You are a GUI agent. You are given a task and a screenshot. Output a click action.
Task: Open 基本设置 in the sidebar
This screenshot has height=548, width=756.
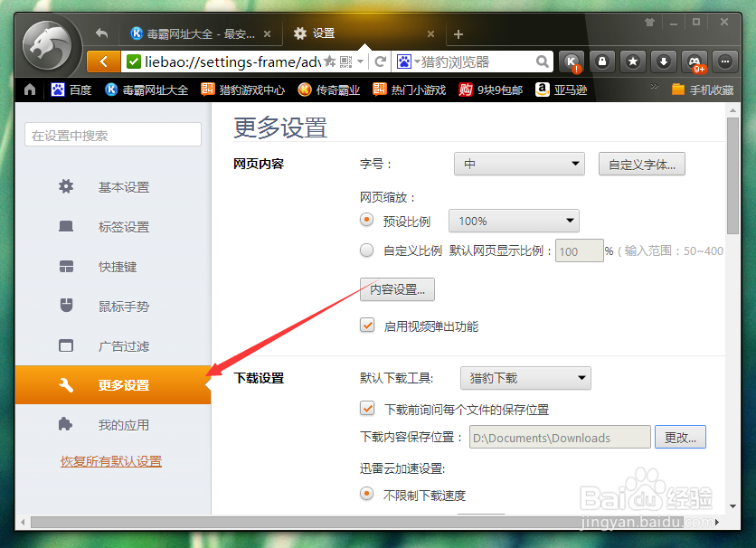pyautogui.click(x=113, y=187)
